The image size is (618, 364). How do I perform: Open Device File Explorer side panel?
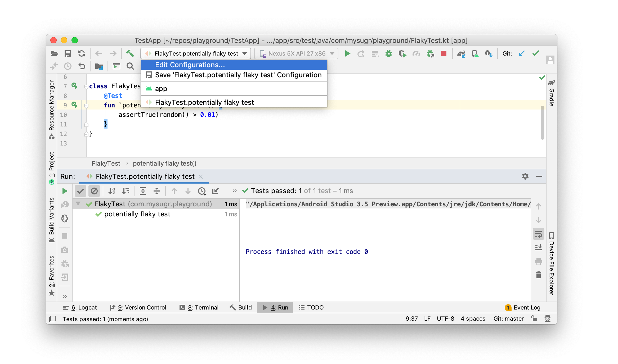(x=552, y=263)
